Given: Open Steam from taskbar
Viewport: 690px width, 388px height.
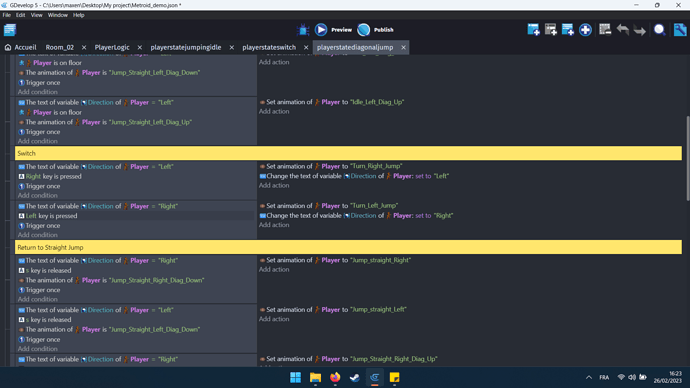Looking at the screenshot, I should 355,377.
